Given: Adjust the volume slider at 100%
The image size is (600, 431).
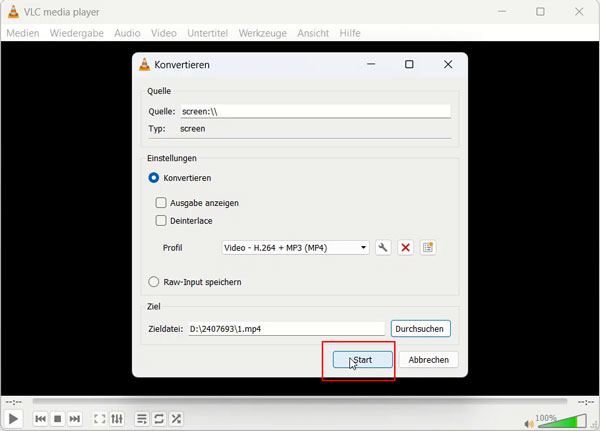Looking at the screenshot, I should (x=561, y=421).
